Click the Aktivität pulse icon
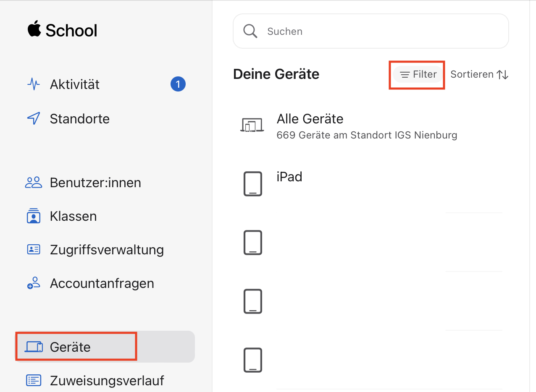 [x=34, y=84]
